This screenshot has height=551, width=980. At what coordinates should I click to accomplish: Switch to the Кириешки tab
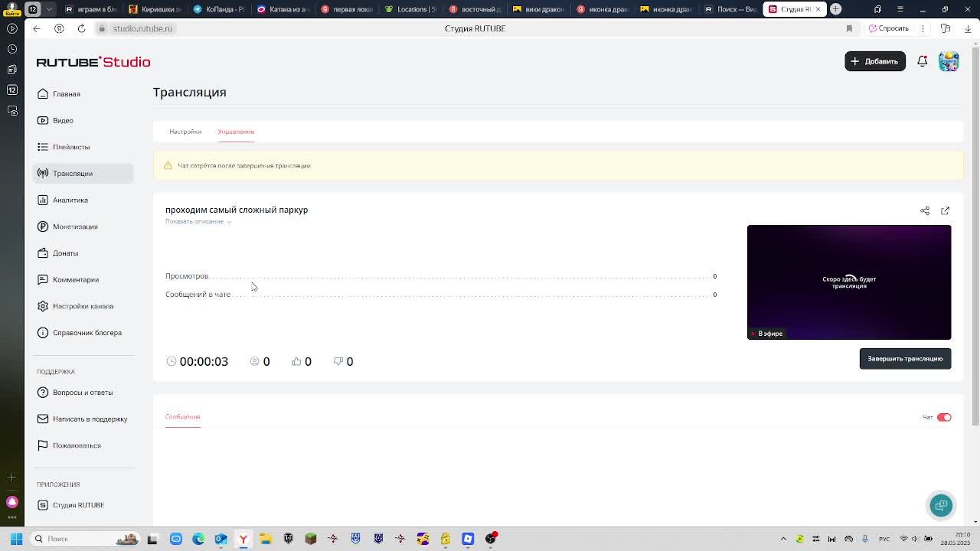coord(155,9)
